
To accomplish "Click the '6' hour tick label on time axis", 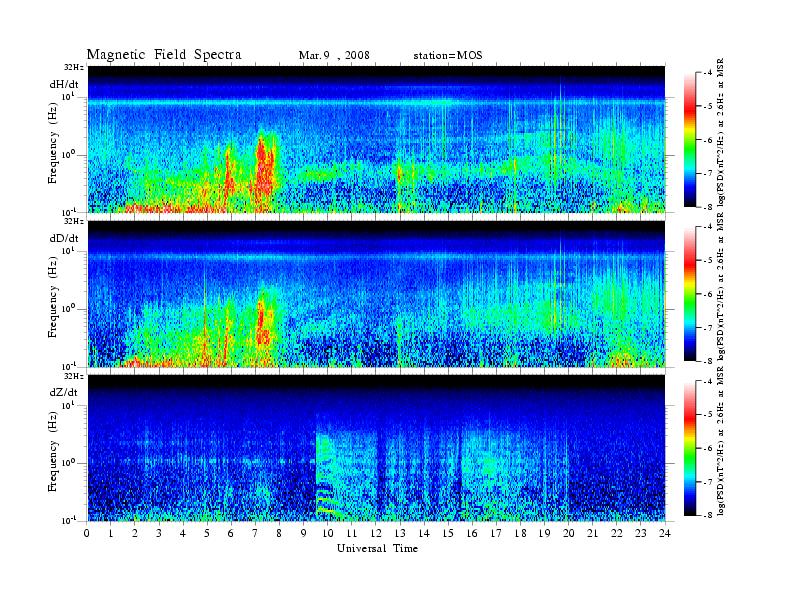I will (231, 533).
